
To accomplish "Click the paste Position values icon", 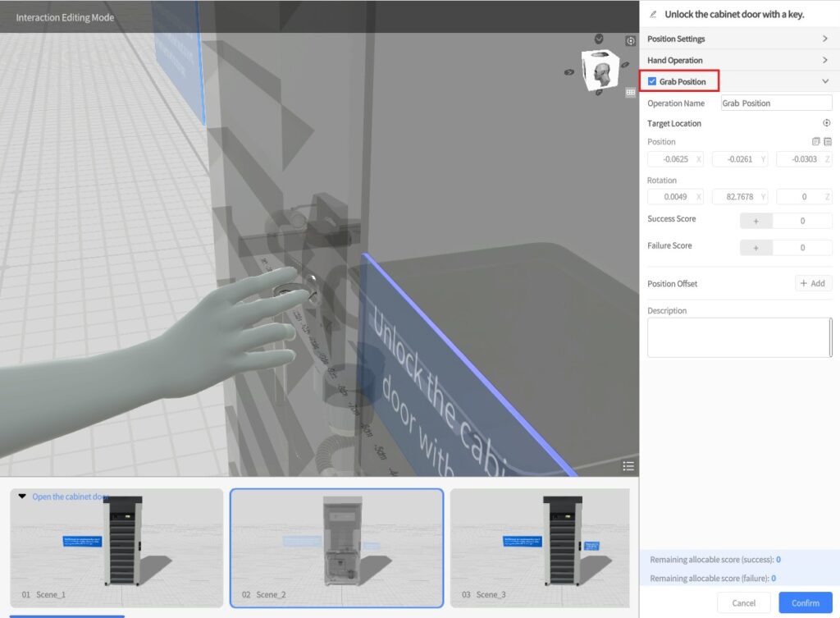I will (828, 142).
